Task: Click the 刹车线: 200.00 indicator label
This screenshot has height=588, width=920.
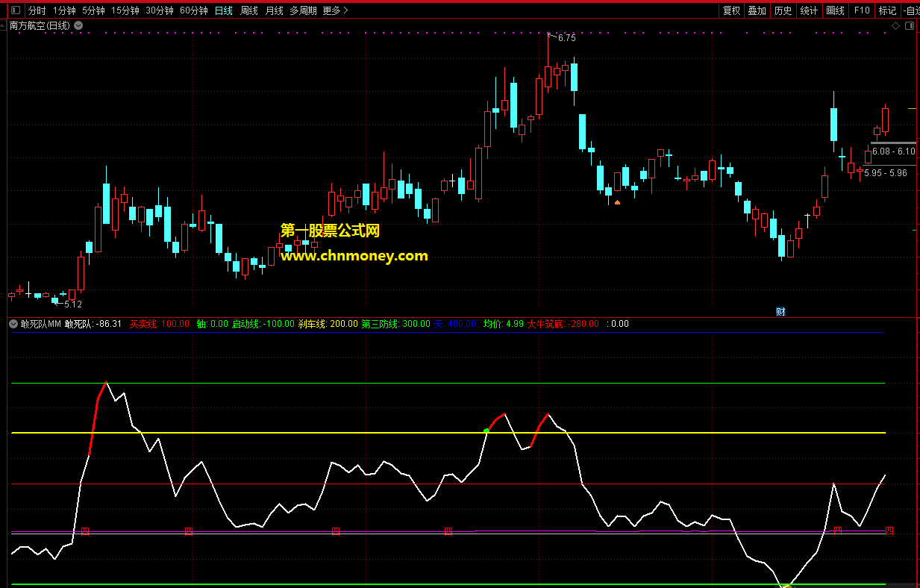Action: point(328,324)
